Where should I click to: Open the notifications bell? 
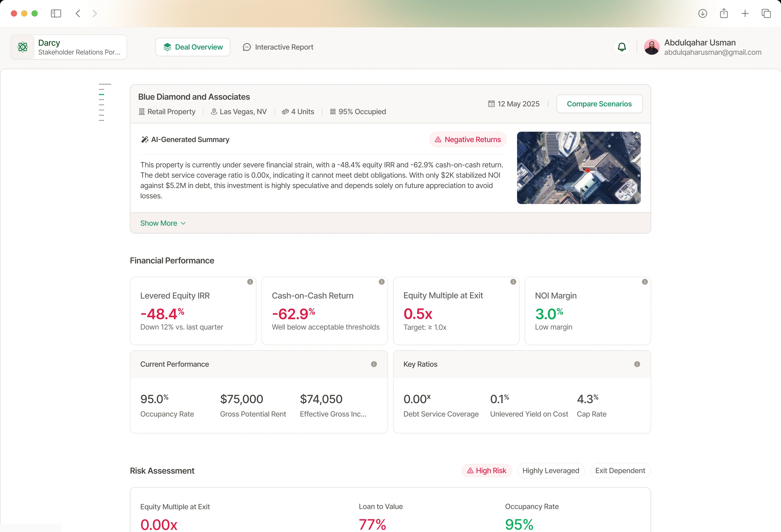pyautogui.click(x=622, y=47)
